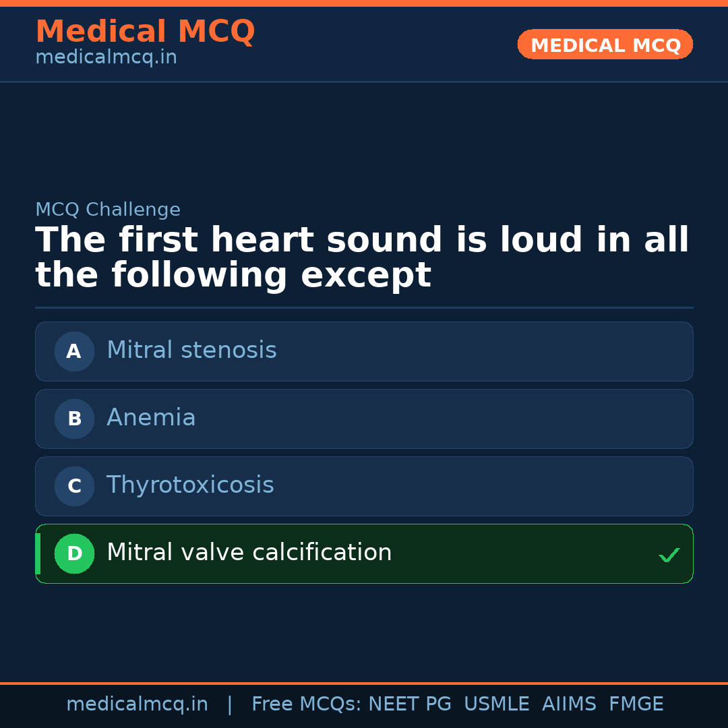Choose the "Anemia" answer text

click(151, 418)
